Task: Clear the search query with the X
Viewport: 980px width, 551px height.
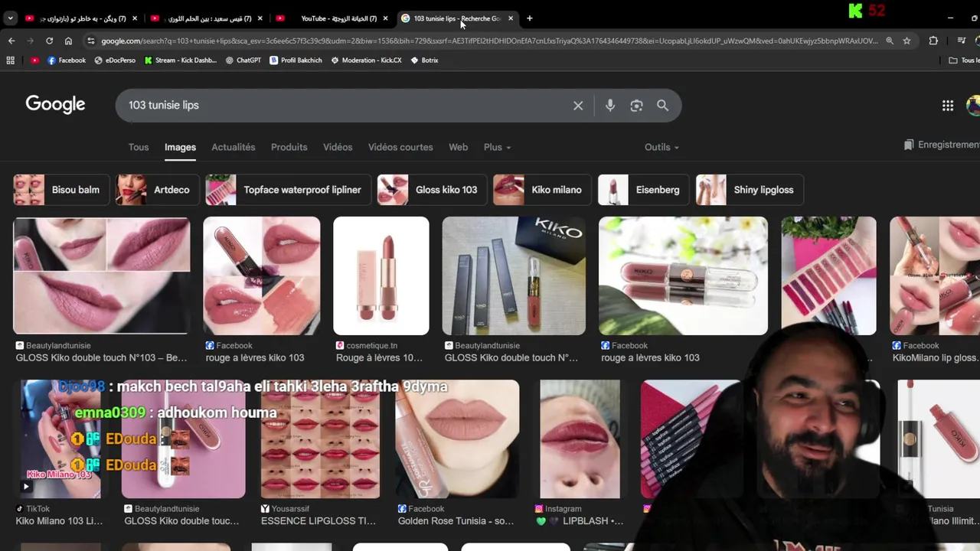Action: [578, 106]
